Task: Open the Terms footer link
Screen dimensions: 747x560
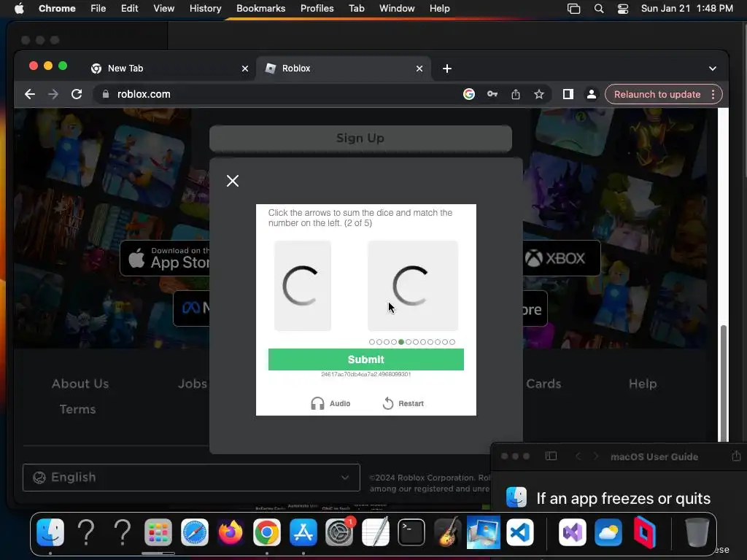Action: pyautogui.click(x=77, y=410)
